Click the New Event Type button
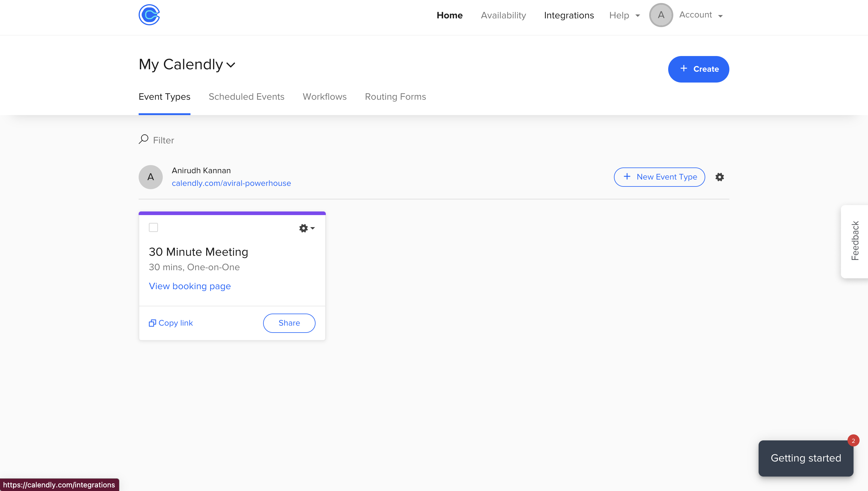 tap(659, 177)
